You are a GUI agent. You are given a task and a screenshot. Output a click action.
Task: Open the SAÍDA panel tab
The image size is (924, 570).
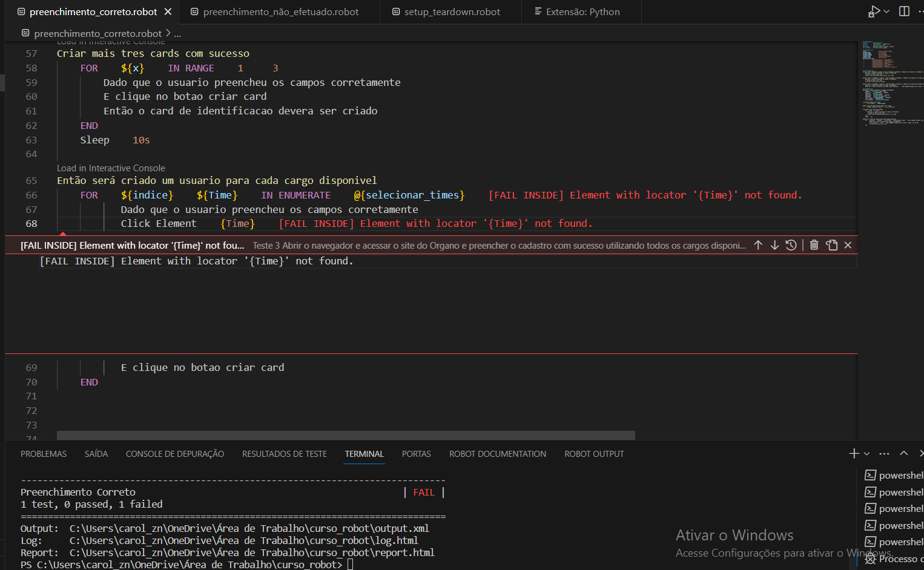[96, 454]
